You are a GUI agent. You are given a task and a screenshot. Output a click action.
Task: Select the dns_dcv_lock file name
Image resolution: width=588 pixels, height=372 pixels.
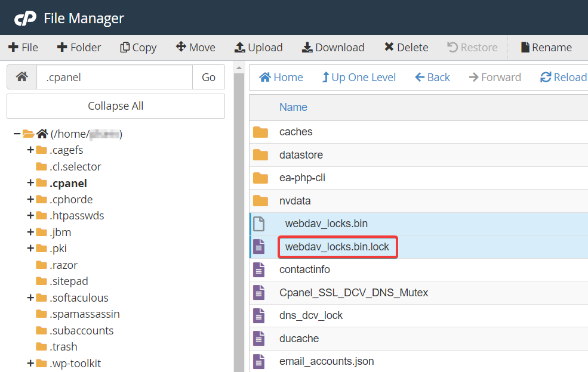[x=310, y=315]
